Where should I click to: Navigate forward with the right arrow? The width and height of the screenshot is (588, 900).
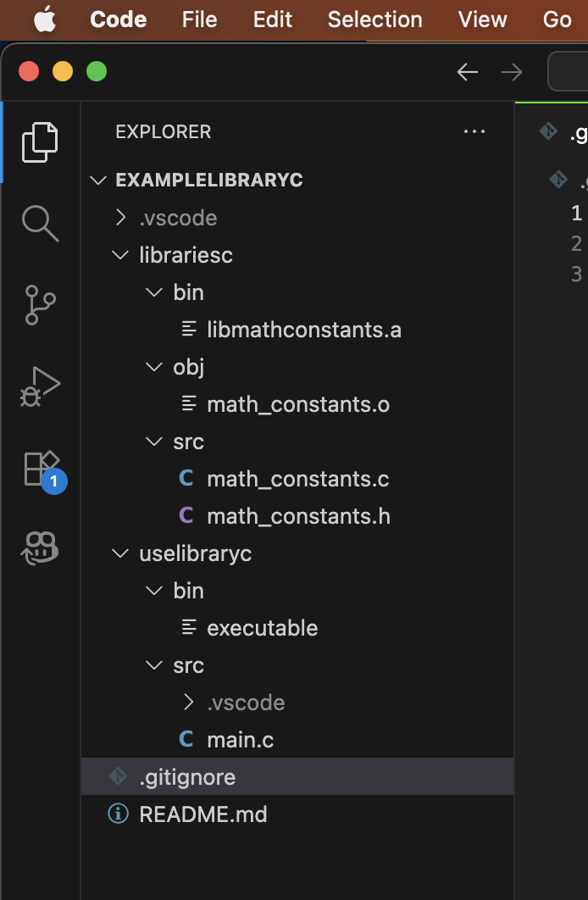point(512,72)
